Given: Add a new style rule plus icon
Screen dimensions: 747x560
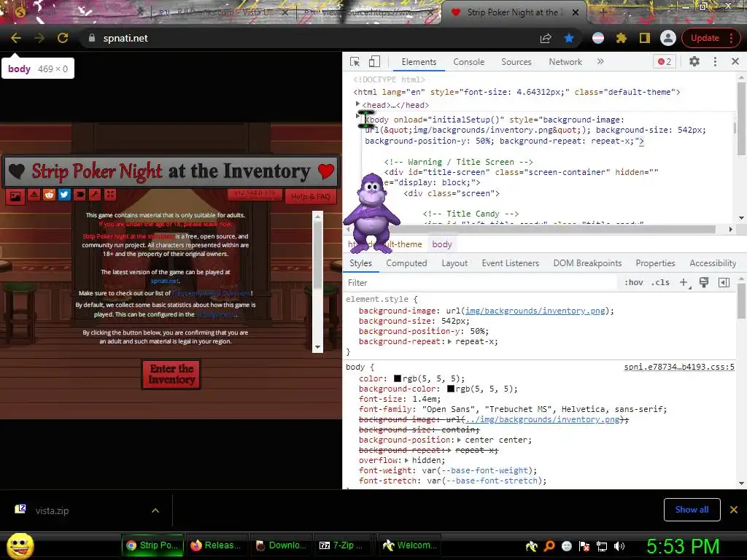Looking at the screenshot, I should 684,282.
